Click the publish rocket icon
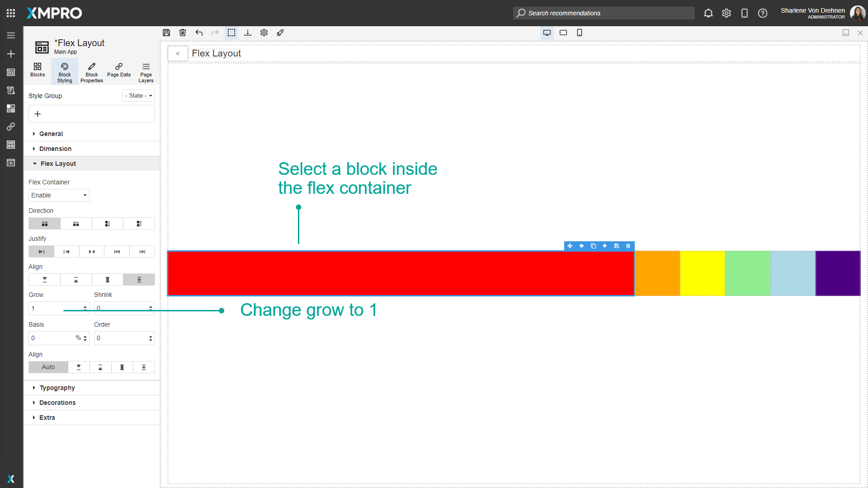 tap(280, 33)
